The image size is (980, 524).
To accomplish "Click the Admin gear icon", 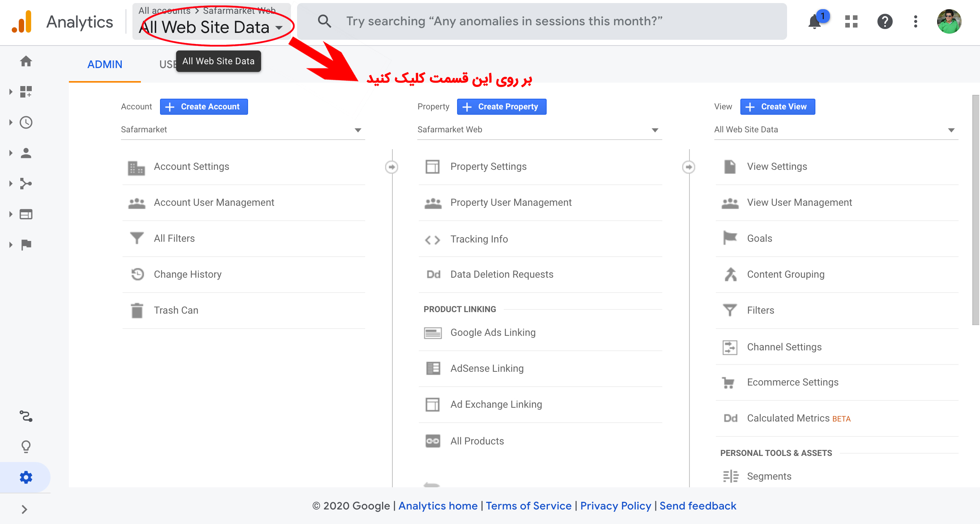I will point(26,477).
